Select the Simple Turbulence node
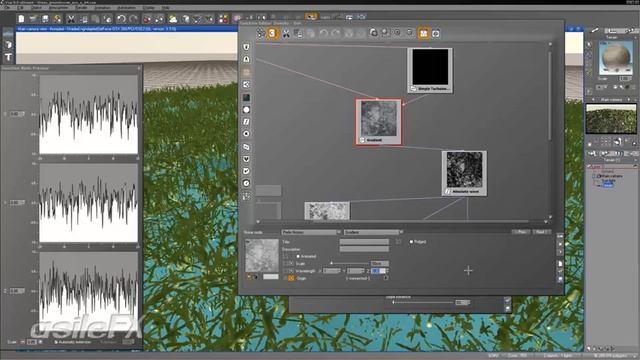The height and width of the screenshot is (360, 640). (x=430, y=70)
